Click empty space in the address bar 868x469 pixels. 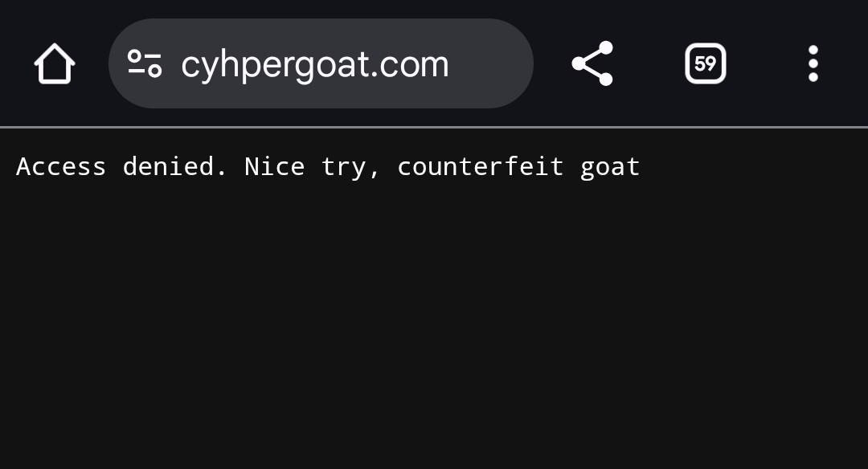pyautogui.click(x=490, y=63)
